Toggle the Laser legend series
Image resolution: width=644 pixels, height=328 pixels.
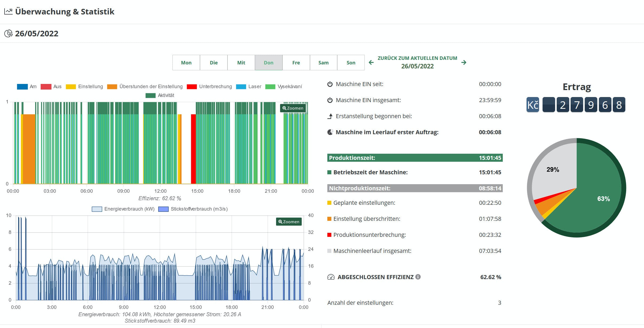[x=249, y=87]
